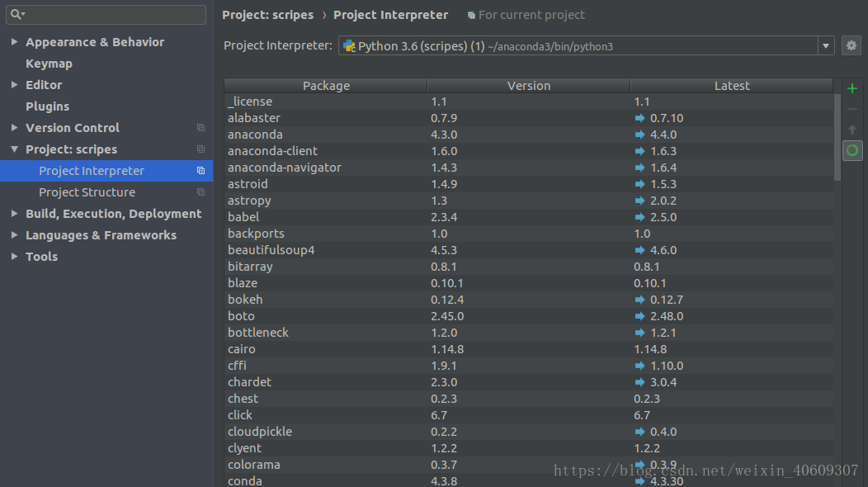Sort by the Latest column header

click(x=731, y=85)
